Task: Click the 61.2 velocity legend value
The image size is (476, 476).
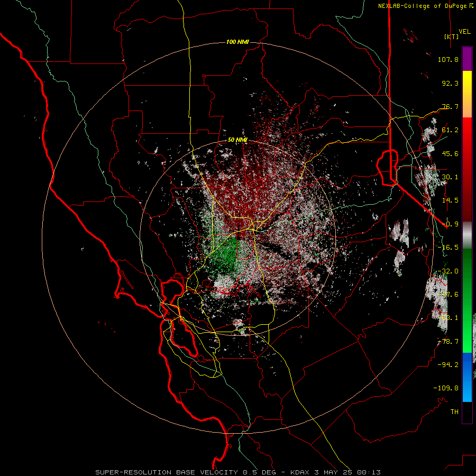Action: tap(450, 130)
